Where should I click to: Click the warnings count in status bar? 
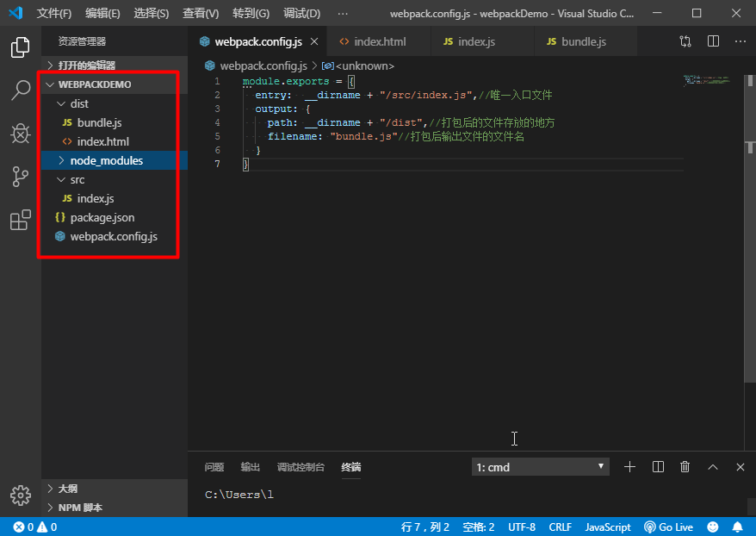tap(47, 527)
